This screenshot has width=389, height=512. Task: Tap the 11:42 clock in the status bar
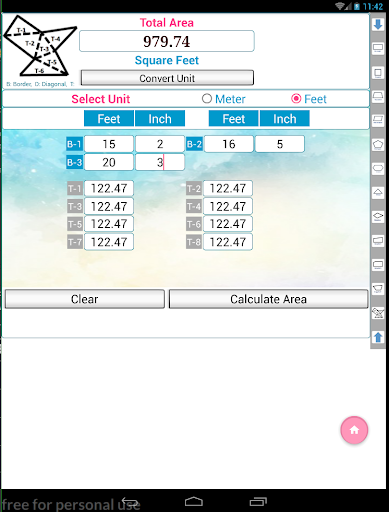(x=373, y=6)
